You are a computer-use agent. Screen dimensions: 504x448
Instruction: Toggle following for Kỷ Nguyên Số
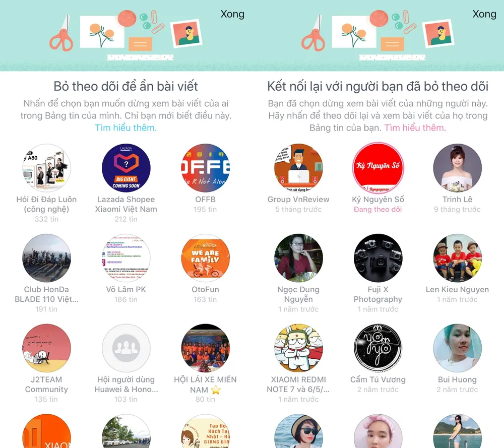tap(378, 168)
